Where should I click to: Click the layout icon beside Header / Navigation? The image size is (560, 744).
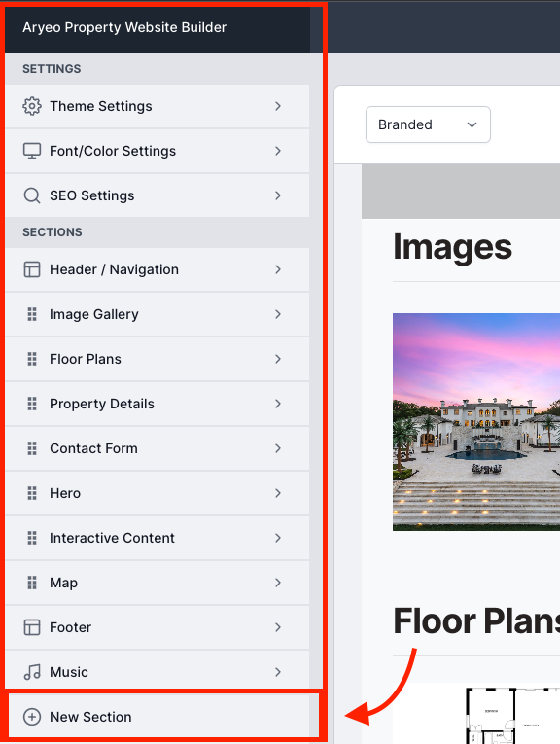pyautogui.click(x=32, y=269)
